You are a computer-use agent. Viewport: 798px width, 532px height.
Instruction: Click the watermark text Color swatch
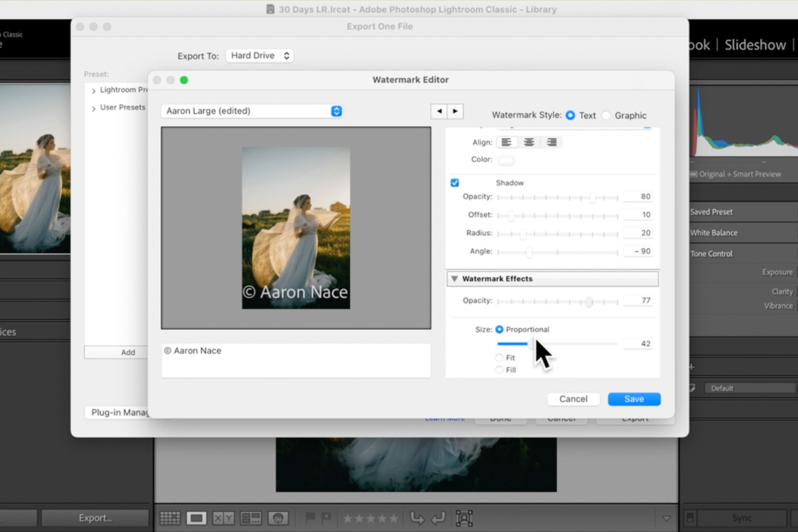click(506, 160)
